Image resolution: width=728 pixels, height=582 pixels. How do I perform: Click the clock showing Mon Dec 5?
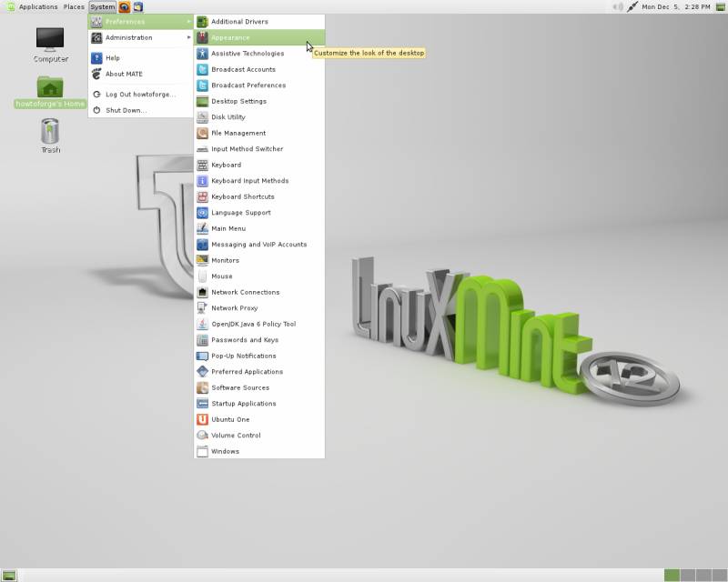[x=676, y=7]
